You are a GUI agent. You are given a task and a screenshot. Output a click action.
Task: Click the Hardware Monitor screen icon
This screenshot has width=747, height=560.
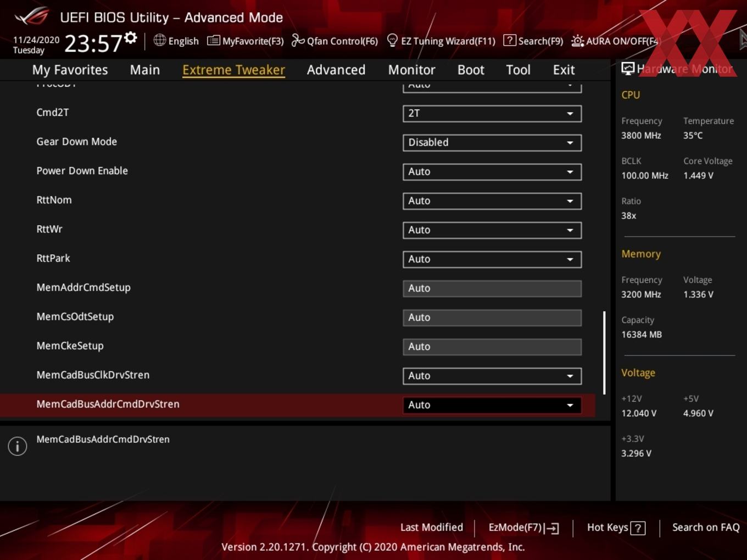[x=628, y=68]
